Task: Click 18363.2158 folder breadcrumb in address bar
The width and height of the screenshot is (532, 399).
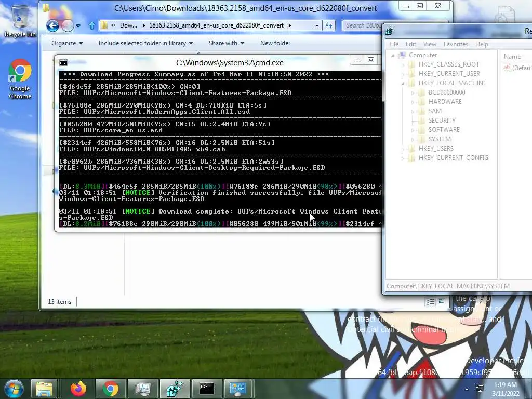Action: 217,25
